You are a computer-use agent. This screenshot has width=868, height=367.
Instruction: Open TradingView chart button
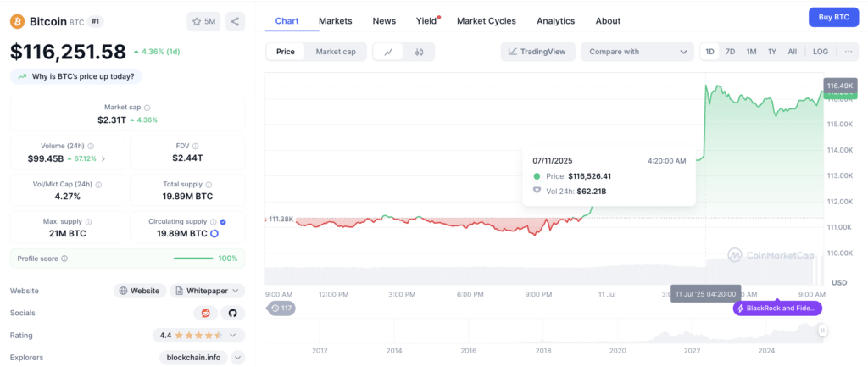(537, 52)
